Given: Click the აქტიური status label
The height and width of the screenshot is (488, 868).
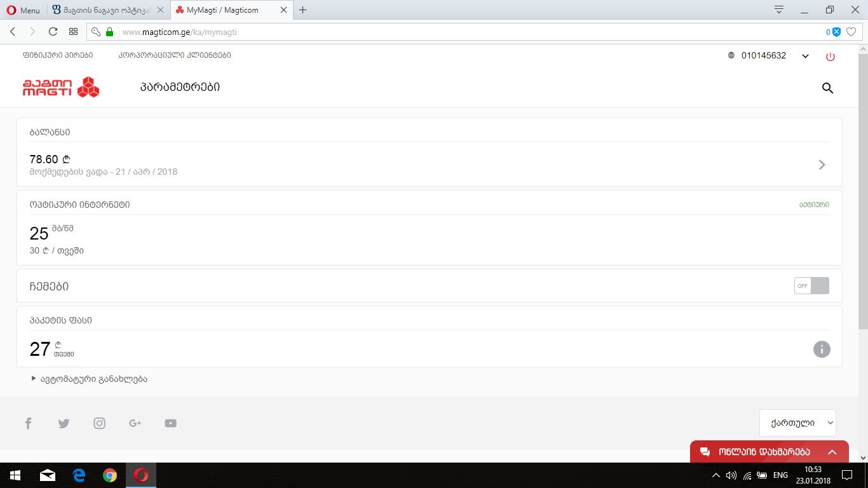Looking at the screenshot, I should 814,205.
